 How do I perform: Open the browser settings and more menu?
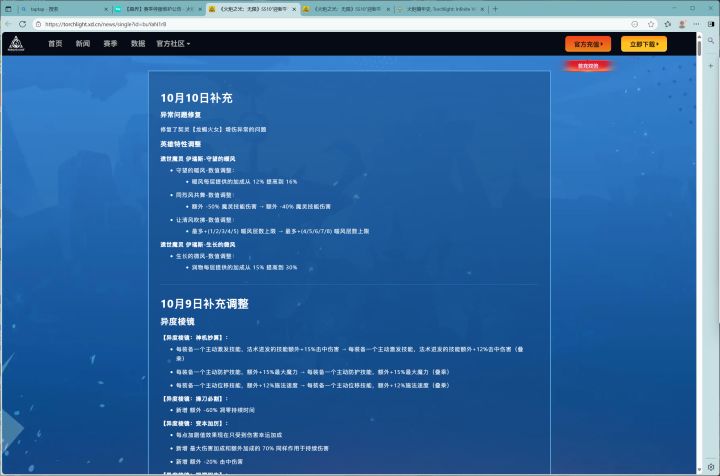tap(697, 24)
